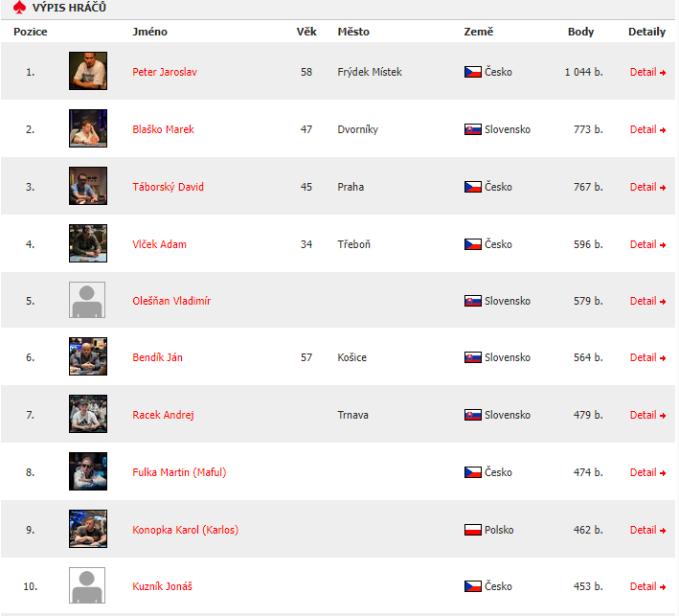Open Detail for Fulka Martin (Maful)

pyautogui.click(x=647, y=472)
